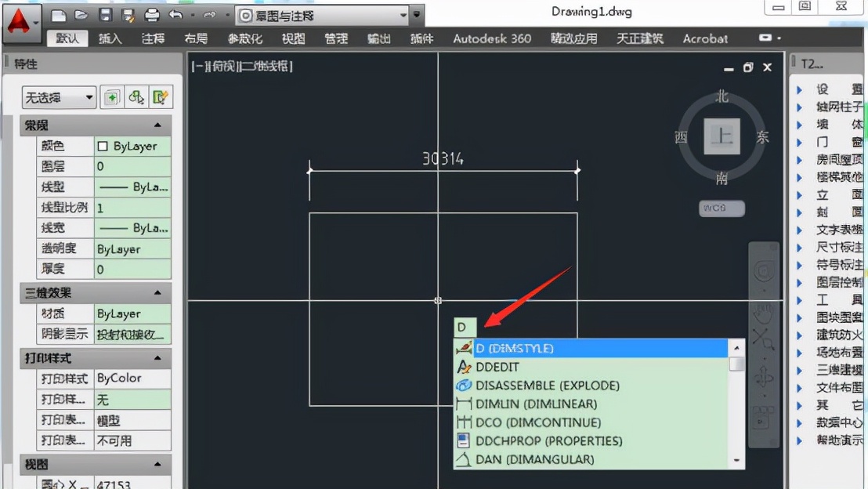Image resolution: width=868 pixels, height=489 pixels.
Task: Select D (DIMSTYLE) from the suggestion list
Action: 591,349
